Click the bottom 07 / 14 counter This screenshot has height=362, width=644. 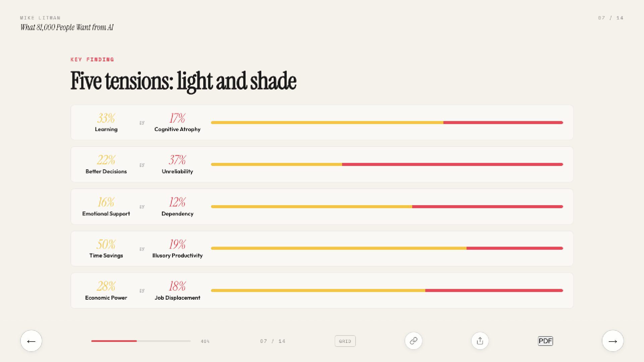[x=273, y=341]
